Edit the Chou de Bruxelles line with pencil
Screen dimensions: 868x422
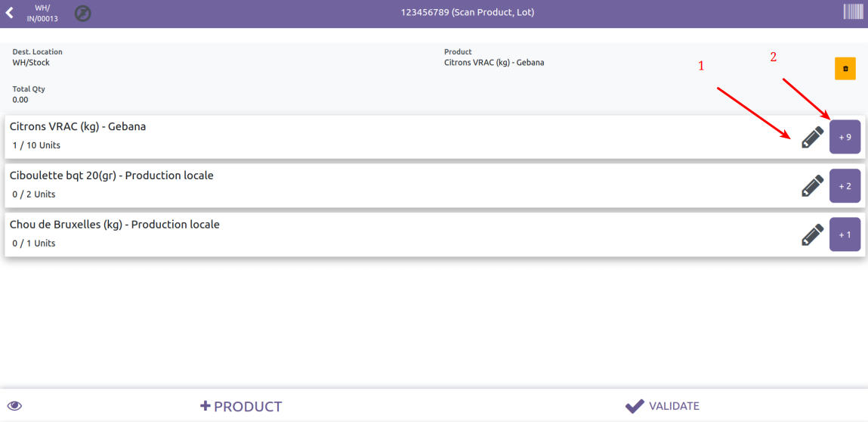pos(812,235)
